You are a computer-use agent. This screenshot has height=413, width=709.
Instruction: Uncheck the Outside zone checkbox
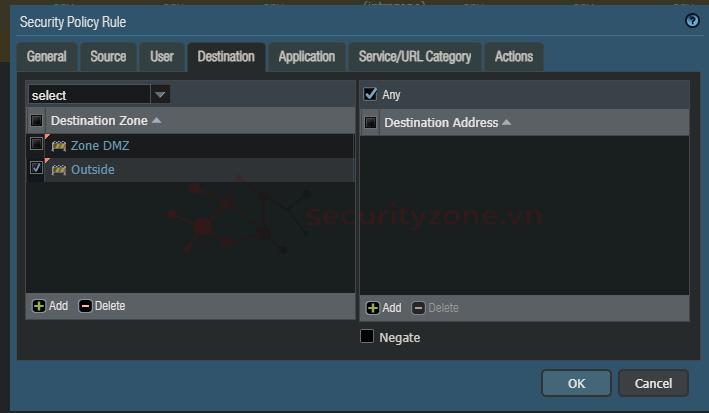click(37, 169)
